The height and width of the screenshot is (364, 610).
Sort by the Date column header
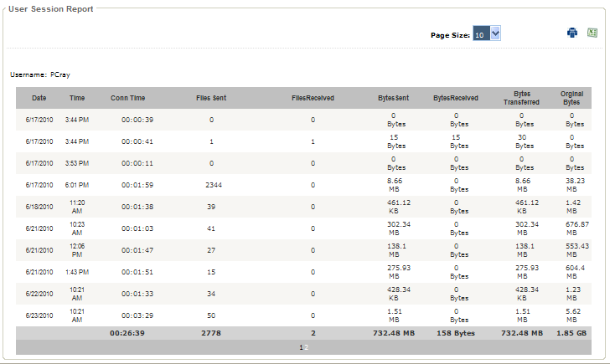[39, 98]
